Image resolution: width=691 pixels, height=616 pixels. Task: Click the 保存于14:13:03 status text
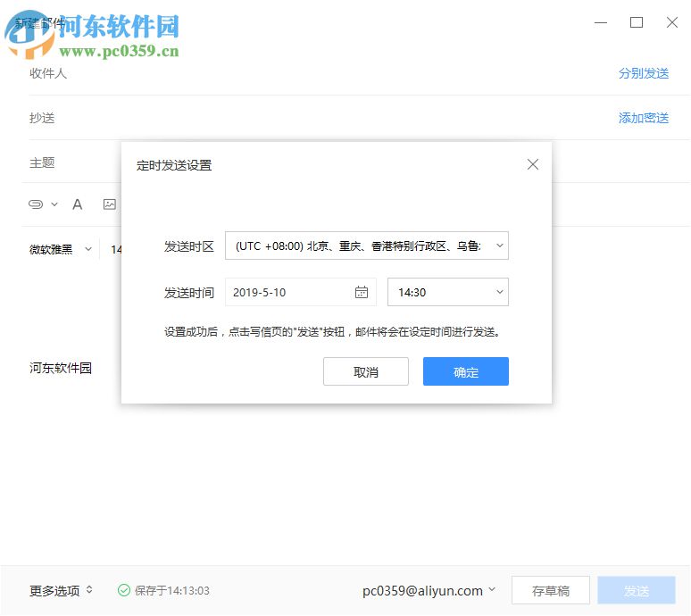tap(172, 590)
